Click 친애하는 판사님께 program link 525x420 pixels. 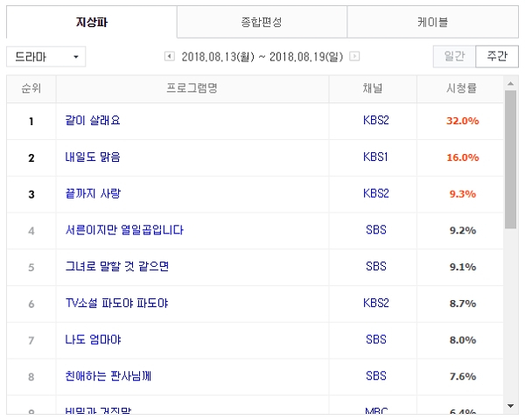tap(112, 376)
